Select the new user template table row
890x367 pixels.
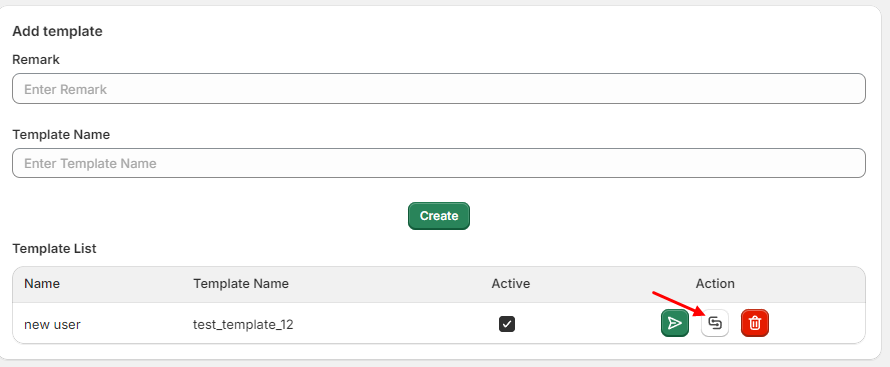(x=439, y=323)
